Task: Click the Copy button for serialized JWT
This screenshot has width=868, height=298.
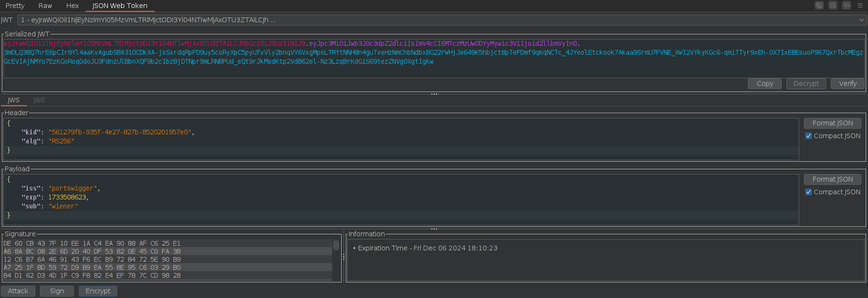Action: [764, 83]
